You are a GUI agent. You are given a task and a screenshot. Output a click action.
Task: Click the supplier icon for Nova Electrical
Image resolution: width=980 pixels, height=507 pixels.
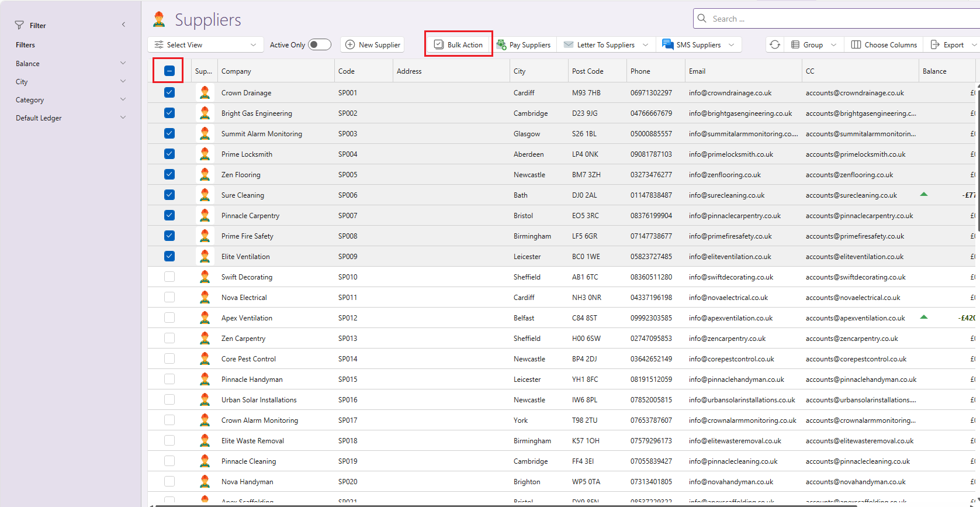pos(205,298)
